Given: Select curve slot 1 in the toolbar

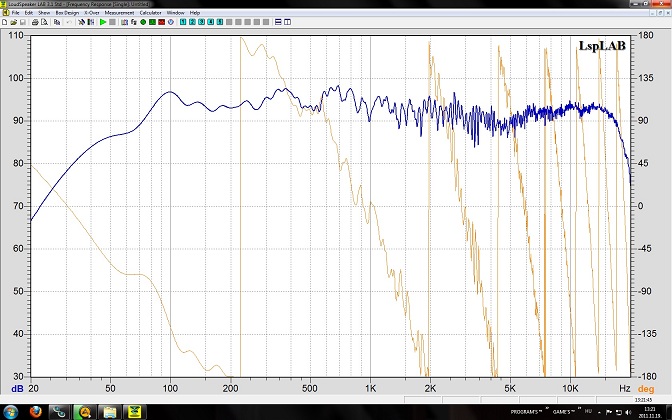Looking at the screenshot, I should click(183, 22).
